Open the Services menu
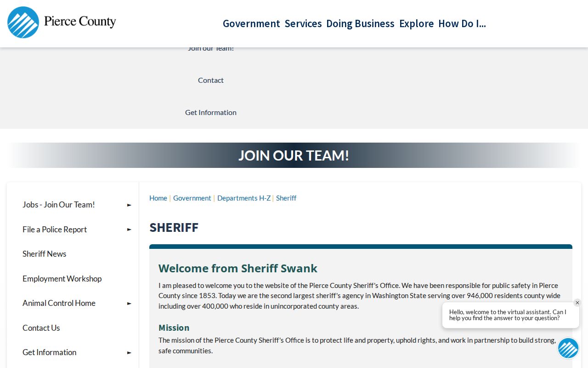Image resolution: width=588 pixels, height=368 pixels. pos(303,23)
